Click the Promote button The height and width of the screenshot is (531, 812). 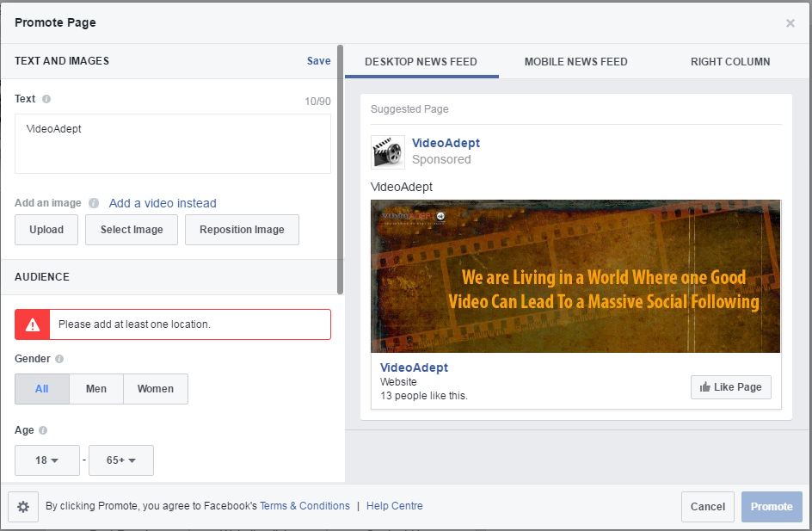772,507
